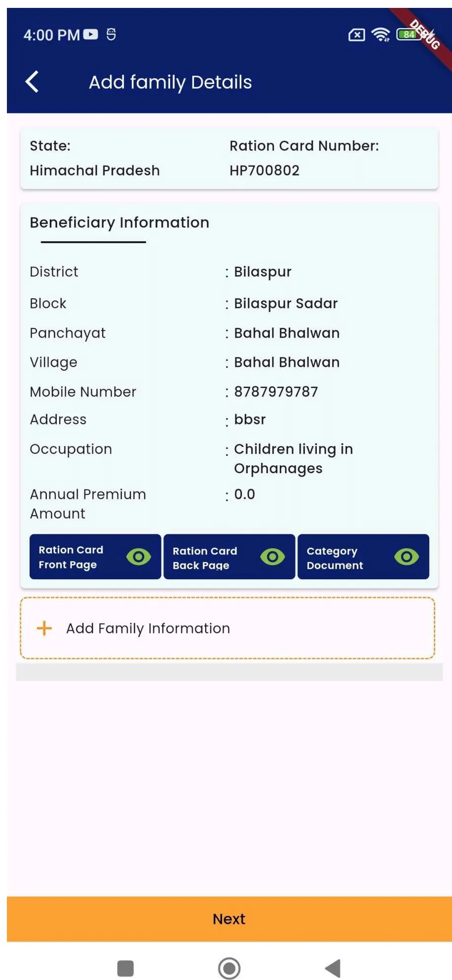This screenshot has width=452, height=980.
Task: Tap the Android recent apps square
Action: (125, 968)
